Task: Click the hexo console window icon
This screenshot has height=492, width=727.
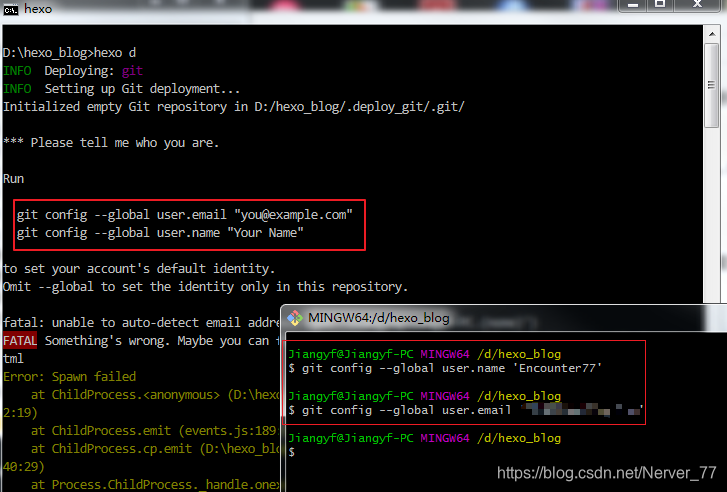Action: tap(11, 9)
